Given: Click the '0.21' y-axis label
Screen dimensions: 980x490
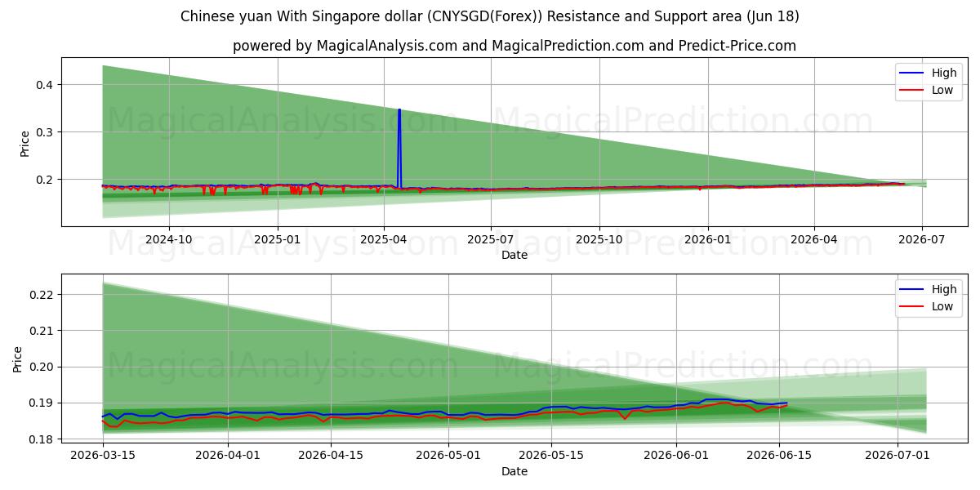Looking at the screenshot, I should pyautogui.click(x=42, y=331).
